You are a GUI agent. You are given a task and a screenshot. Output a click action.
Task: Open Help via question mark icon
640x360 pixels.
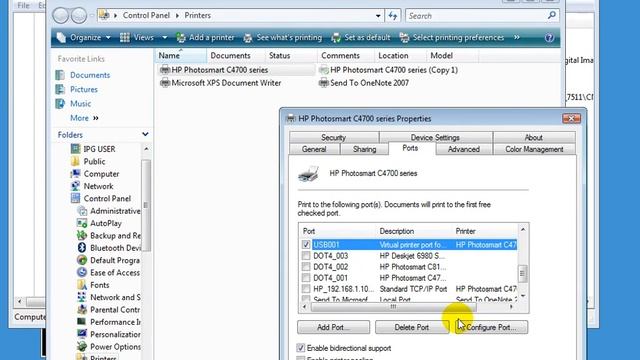(x=549, y=38)
